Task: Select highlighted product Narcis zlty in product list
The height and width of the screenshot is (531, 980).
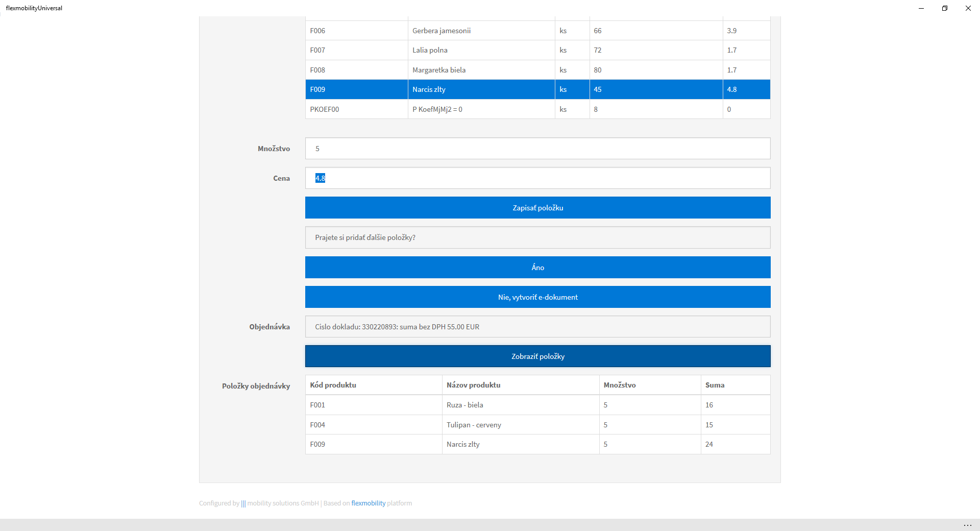Action: tap(537, 89)
